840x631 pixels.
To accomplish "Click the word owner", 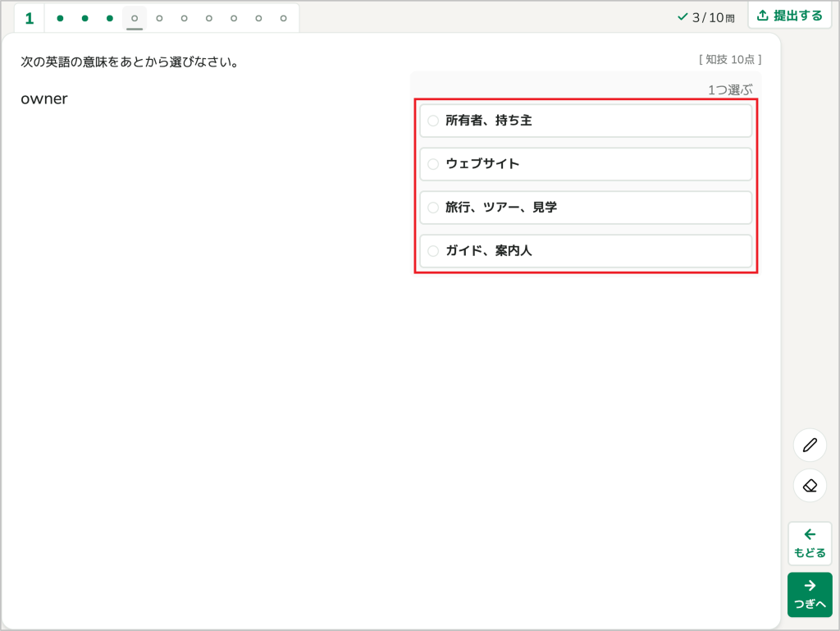I will (44, 98).
